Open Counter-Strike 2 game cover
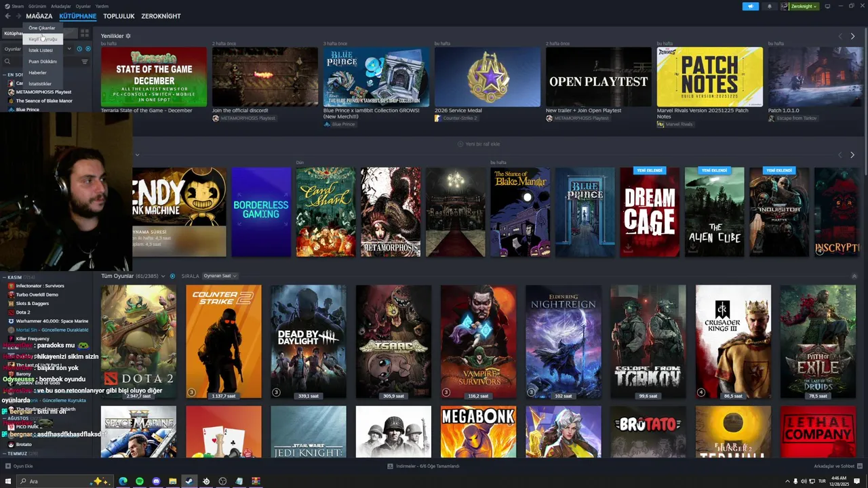Image resolution: width=868 pixels, height=488 pixels. [223, 342]
